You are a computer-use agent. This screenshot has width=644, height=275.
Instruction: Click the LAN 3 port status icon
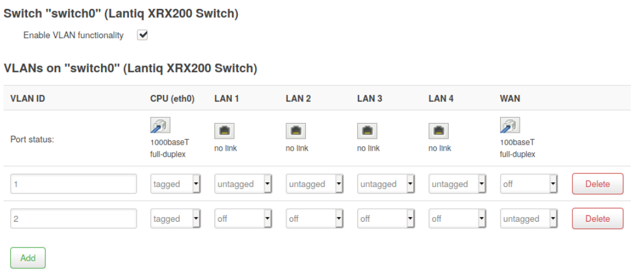click(367, 131)
